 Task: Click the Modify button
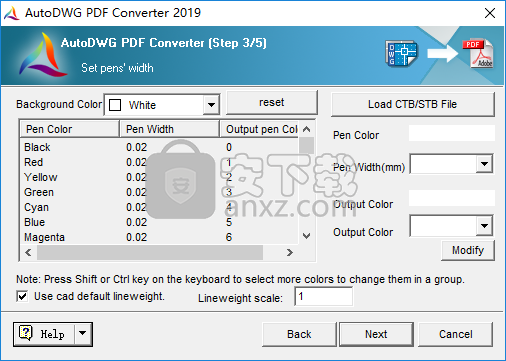tap(468, 250)
